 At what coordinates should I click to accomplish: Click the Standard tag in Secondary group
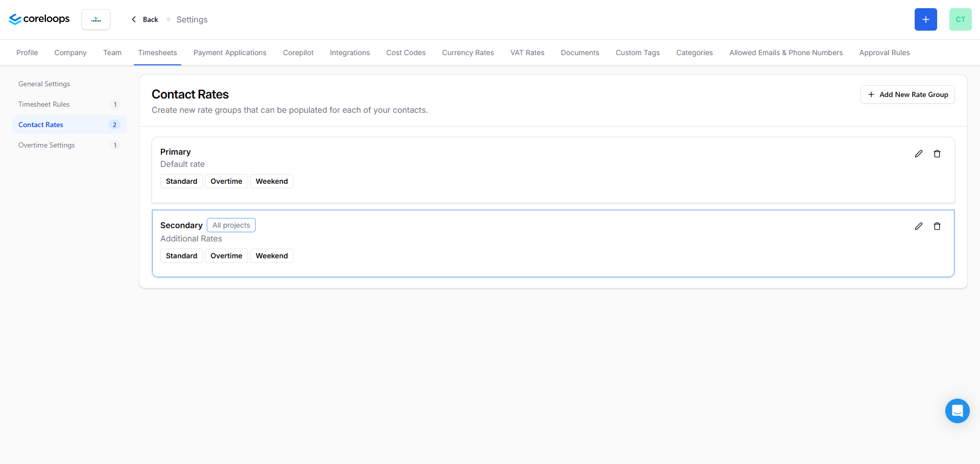[x=181, y=256]
